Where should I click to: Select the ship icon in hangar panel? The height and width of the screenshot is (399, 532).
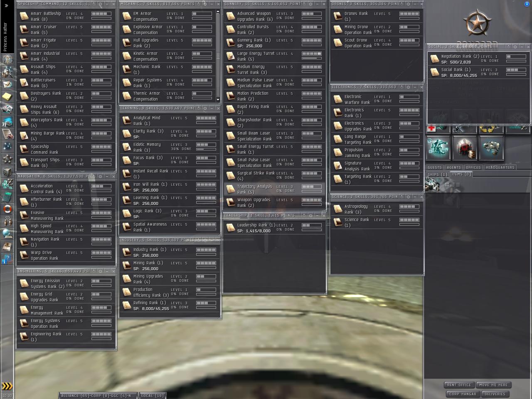click(432, 183)
